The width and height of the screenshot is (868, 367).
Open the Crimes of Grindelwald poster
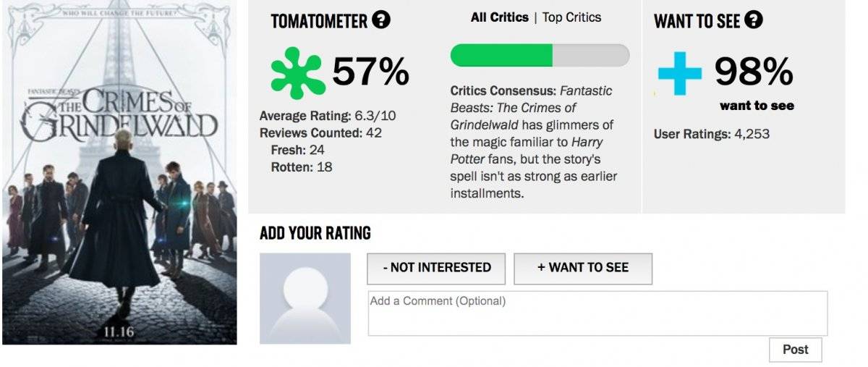119,172
